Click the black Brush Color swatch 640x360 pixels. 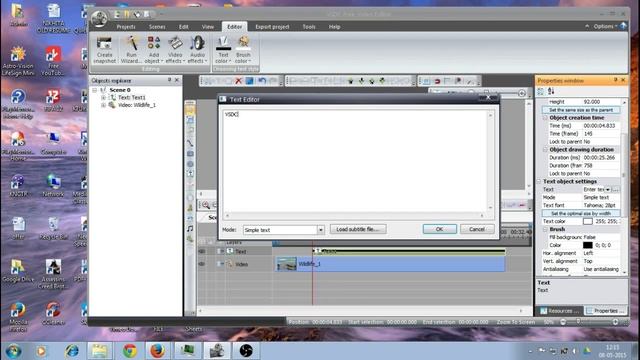(587, 245)
